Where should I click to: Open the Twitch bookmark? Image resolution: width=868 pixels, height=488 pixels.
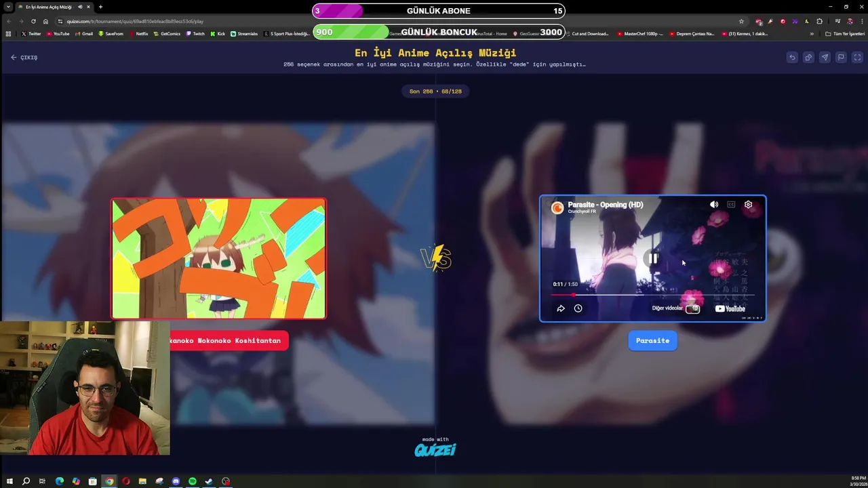(195, 33)
